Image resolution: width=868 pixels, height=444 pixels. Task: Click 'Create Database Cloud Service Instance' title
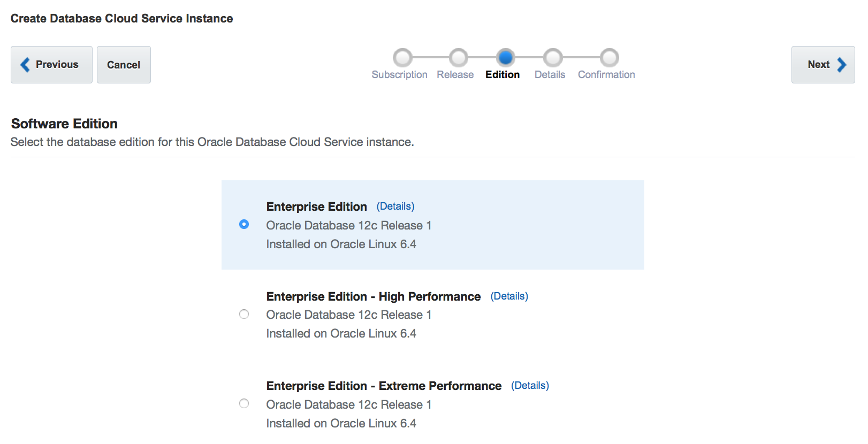click(122, 19)
